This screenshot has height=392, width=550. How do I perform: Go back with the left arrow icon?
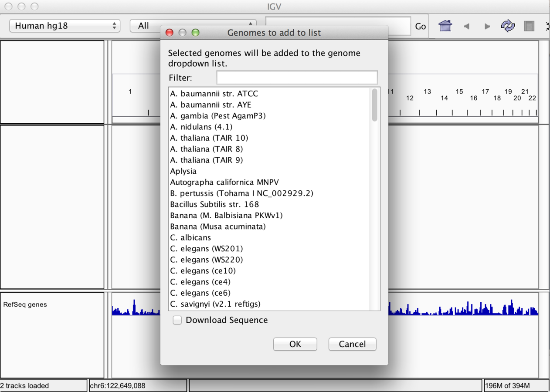(466, 26)
